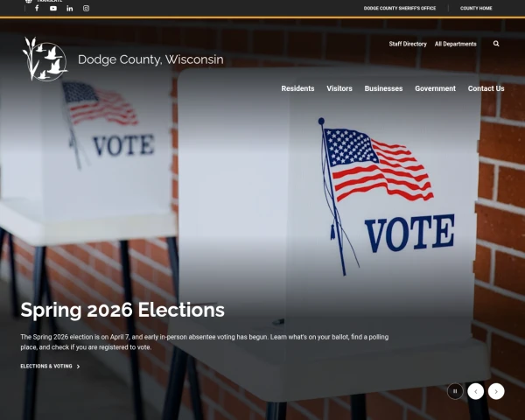525x420 pixels.
Task: Open the Staff Directory link
Action: coord(408,44)
